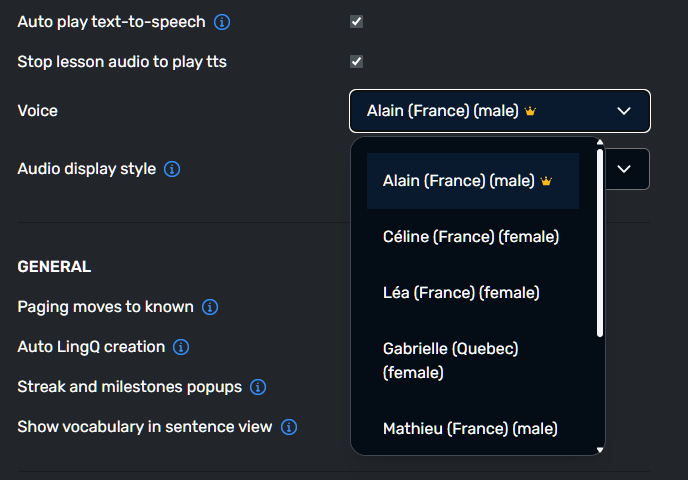The height and width of the screenshot is (480, 688).
Task: Show info for Streak and milestones popups
Action: coord(257,387)
